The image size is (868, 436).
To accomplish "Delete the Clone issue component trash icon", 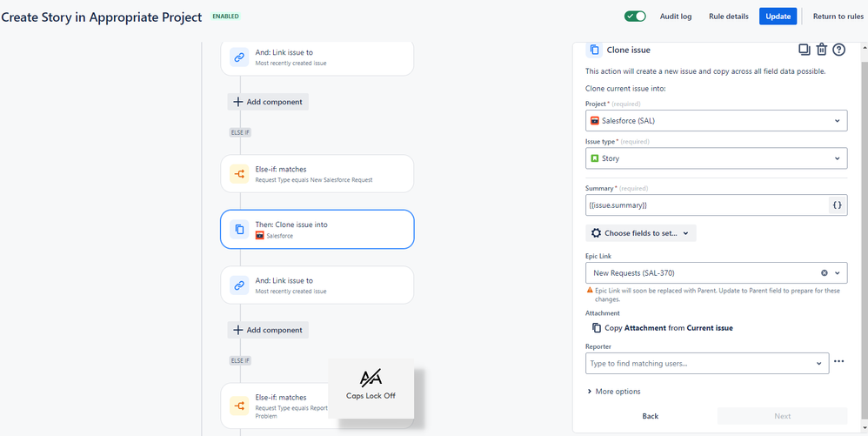I will [x=822, y=50].
